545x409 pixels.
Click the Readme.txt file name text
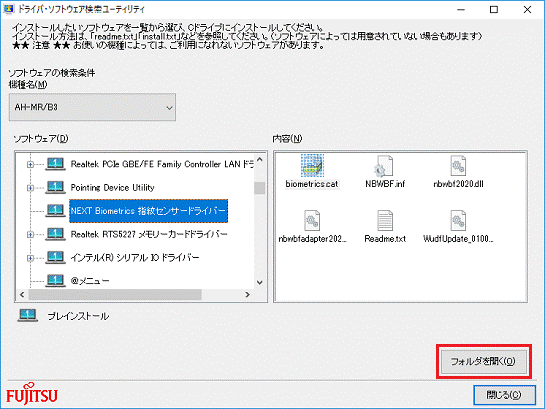coord(385,239)
